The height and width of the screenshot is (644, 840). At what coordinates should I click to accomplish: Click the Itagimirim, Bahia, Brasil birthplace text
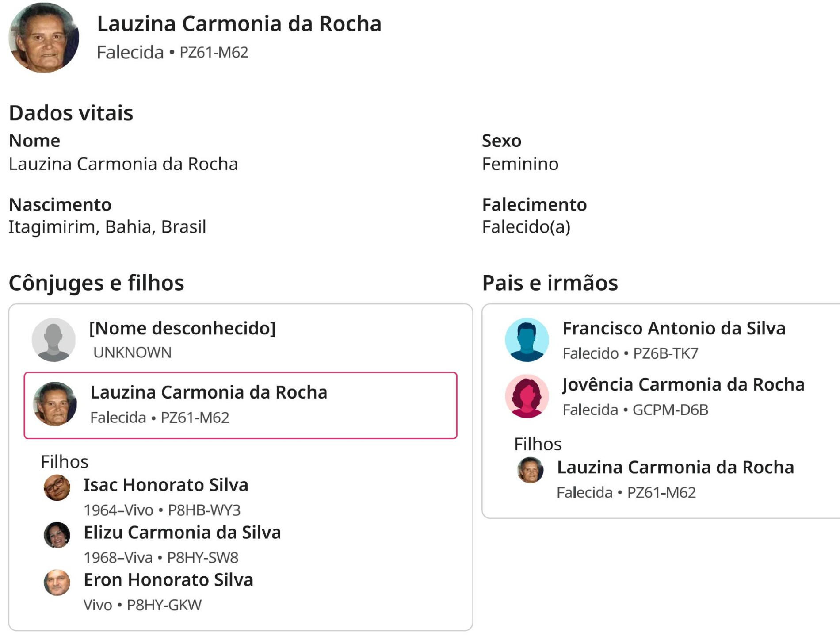coord(107,226)
